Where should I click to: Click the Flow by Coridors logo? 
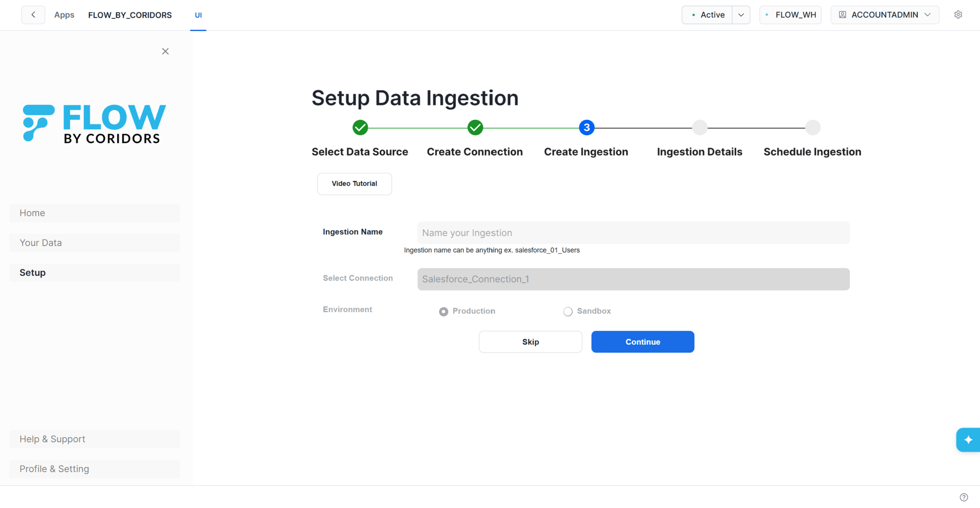click(x=94, y=124)
